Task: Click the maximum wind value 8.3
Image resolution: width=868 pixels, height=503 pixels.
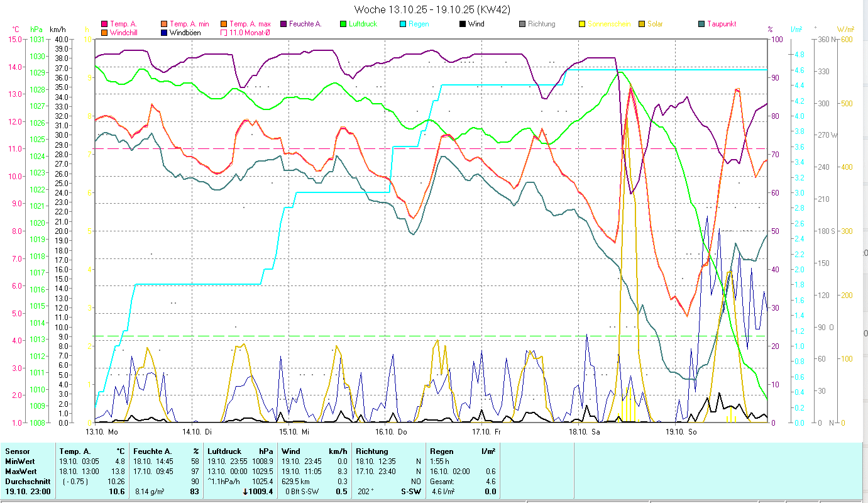Action: [x=343, y=472]
